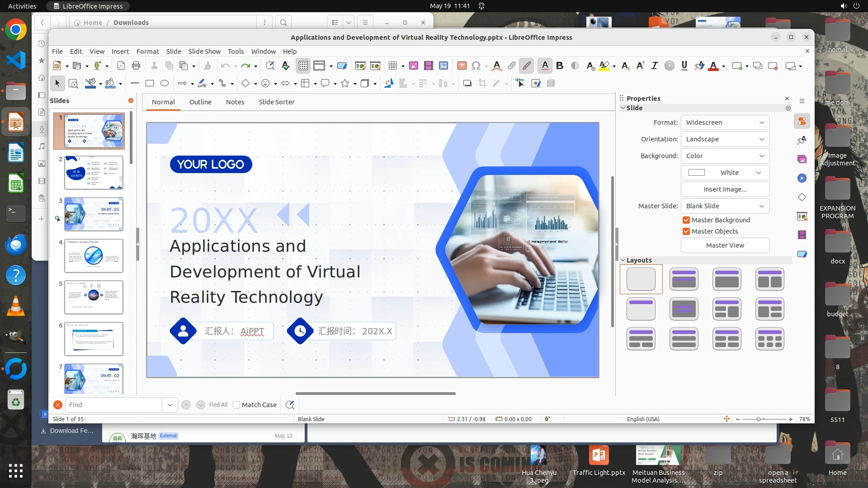This screenshot has width=868, height=488.
Task: Uncheck the Master Objects checkbox
Action: (x=686, y=231)
